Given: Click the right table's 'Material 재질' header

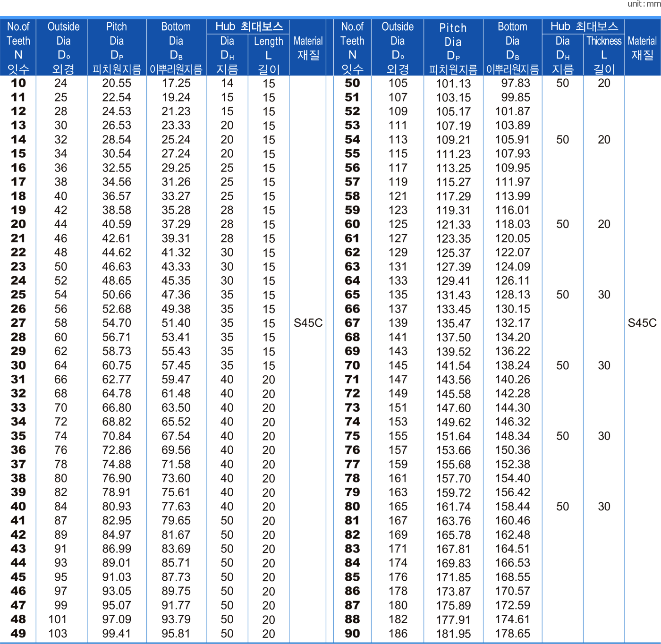Looking at the screenshot, I should [x=642, y=48].
